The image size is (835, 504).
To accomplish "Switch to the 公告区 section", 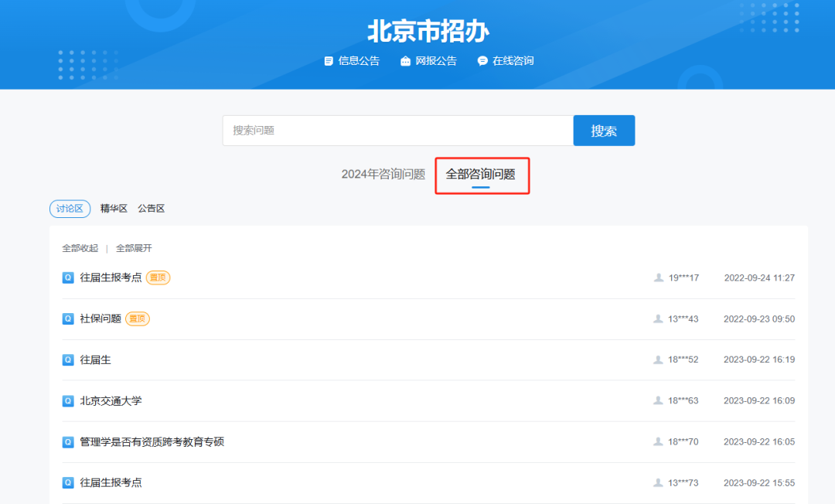I will [152, 209].
